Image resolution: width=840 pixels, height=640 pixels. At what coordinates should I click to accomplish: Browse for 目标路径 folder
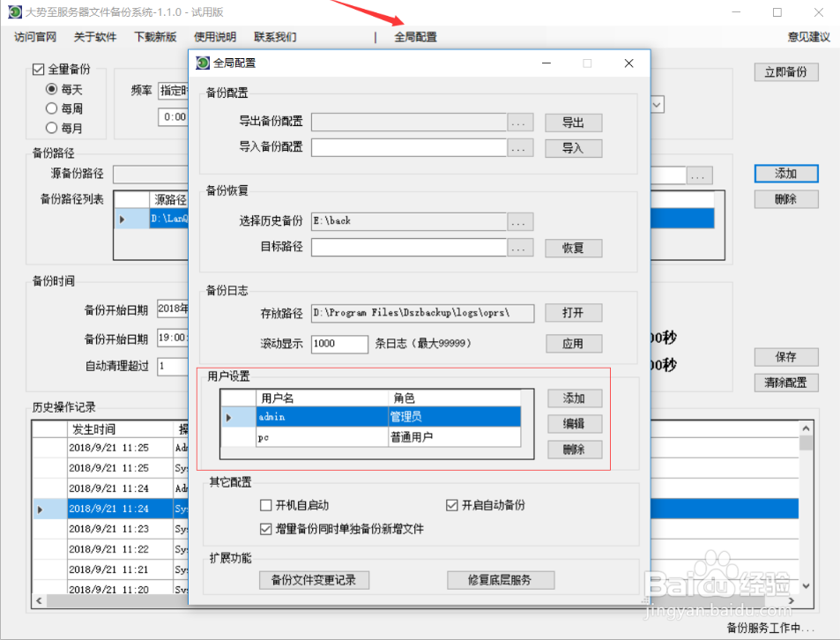click(520, 248)
